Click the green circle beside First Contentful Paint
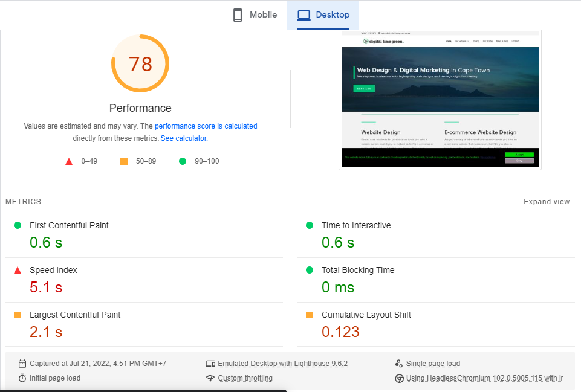This screenshot has height=392, width=581. [x=18, y=225]
